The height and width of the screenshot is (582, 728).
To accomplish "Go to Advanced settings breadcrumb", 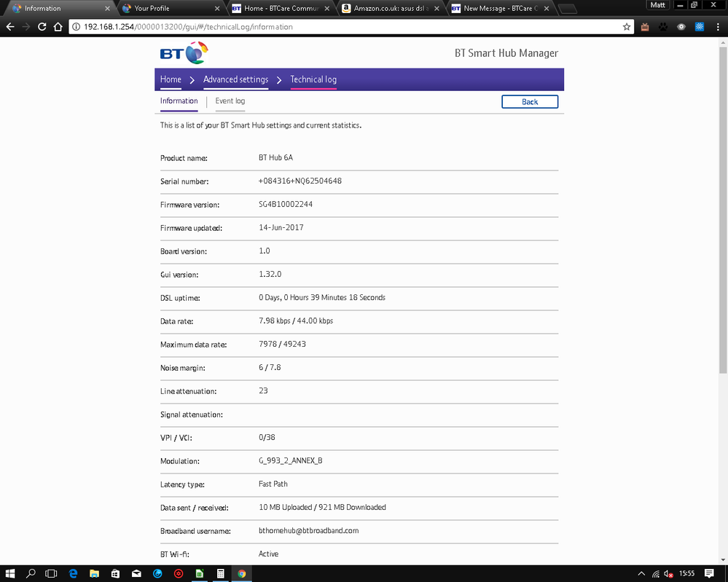I will (x=236, y=79).
